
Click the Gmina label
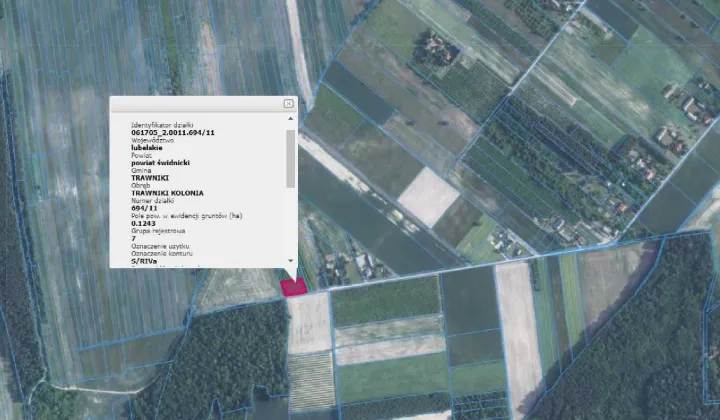click(x=141, y=171)
